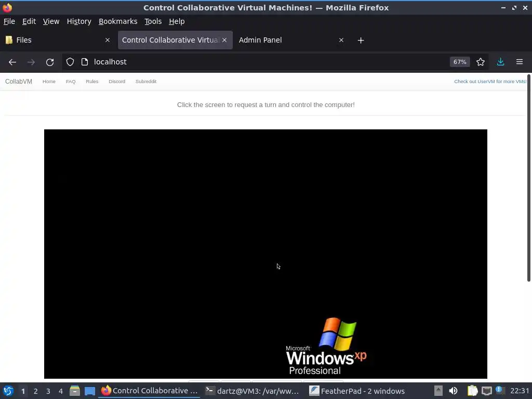Open the Bookmarks menu
Image resolution: width=532 pixels, height=399 pixels.
[118, 21]
